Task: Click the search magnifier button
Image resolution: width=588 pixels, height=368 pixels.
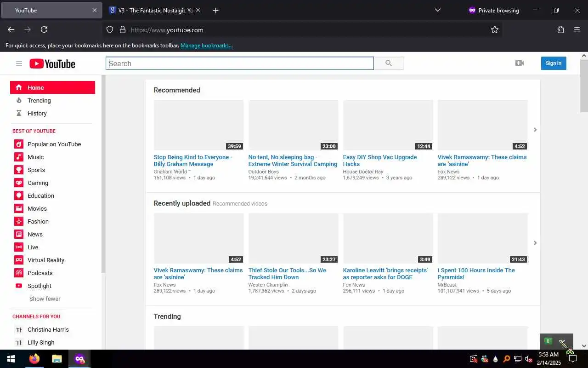Action: [x=389, y=63]
